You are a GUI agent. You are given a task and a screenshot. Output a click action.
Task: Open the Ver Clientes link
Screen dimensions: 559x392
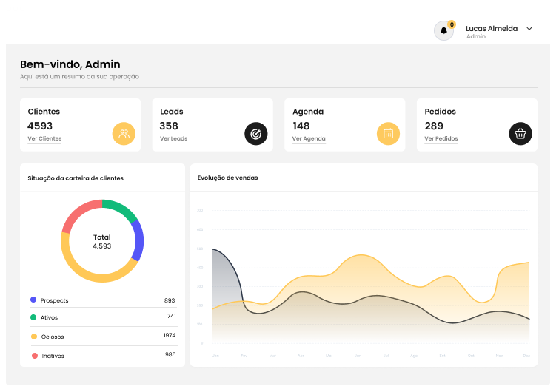click(44, 139)
